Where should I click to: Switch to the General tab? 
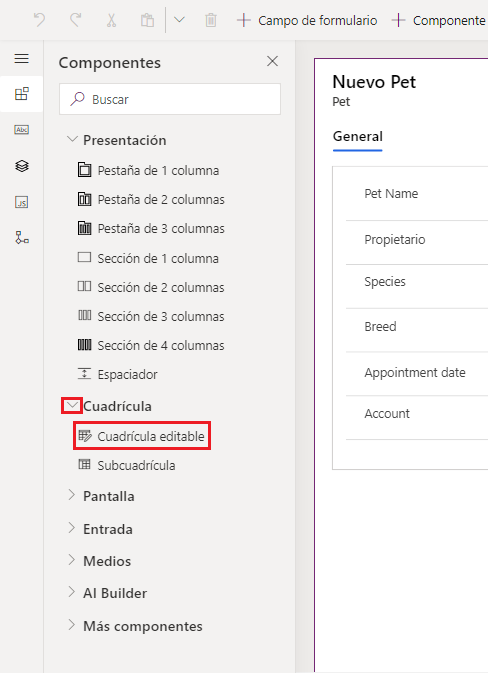[x=358, y=136]
